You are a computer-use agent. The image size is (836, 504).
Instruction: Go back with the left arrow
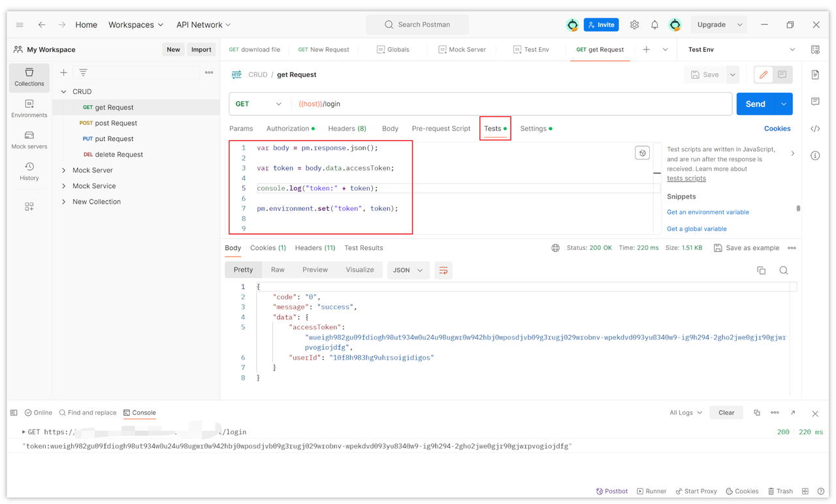(42, 25)
